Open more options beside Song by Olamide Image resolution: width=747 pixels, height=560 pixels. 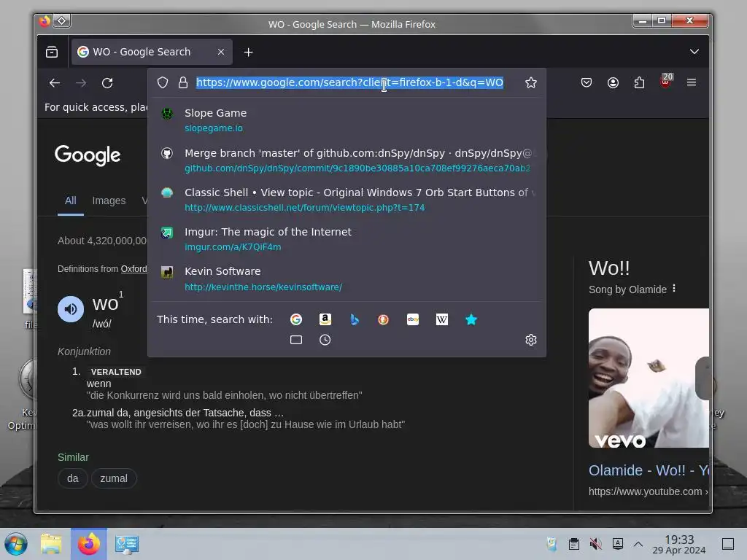click(673, 289)
